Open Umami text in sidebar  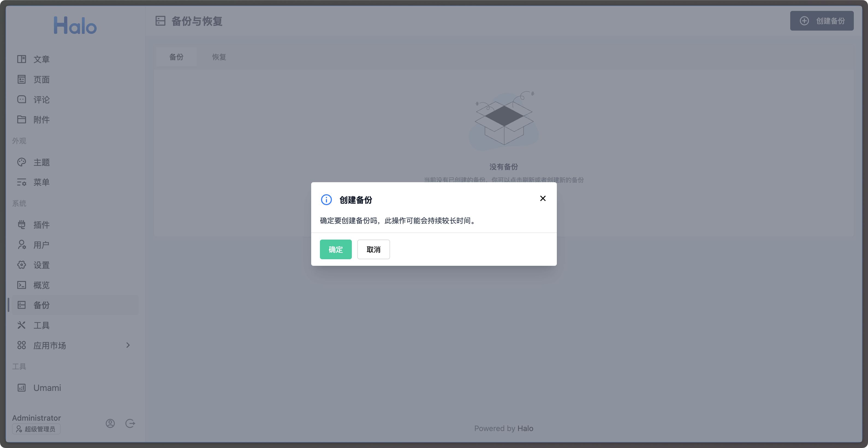pyautogui.click(x=47, y=388)
